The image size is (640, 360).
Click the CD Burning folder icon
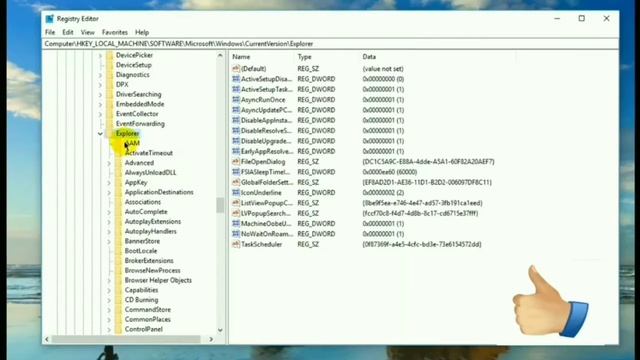[118, 300]
